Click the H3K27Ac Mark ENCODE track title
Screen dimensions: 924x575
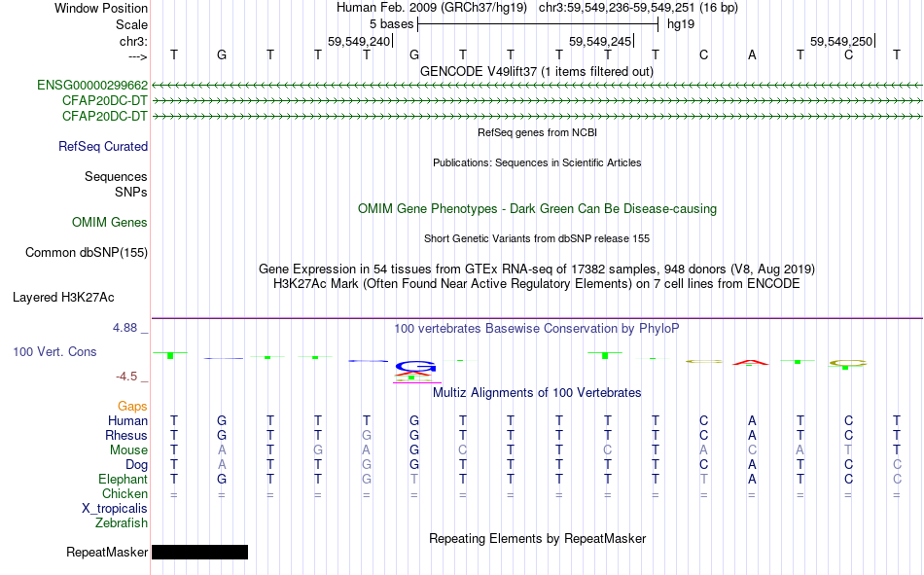[x=537, y=284]
